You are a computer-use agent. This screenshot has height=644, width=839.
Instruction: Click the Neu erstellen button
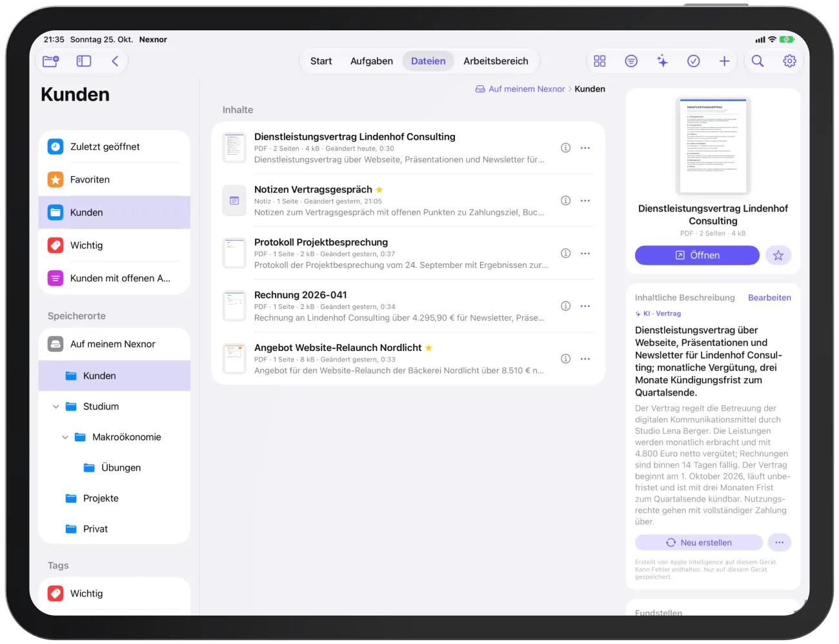(699, 543)
